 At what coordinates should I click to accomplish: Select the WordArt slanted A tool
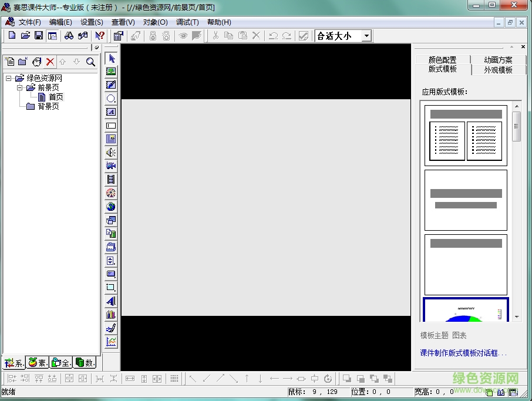coord(111,301)
